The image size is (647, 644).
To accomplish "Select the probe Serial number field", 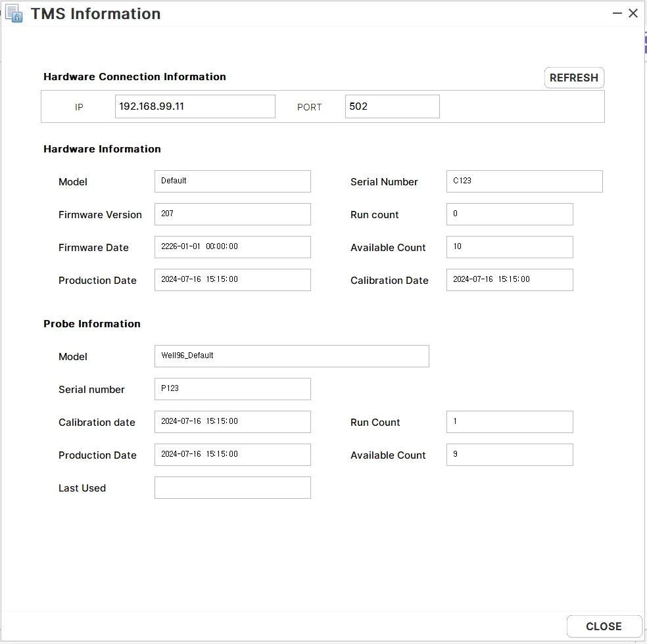I will coord(232,389).
